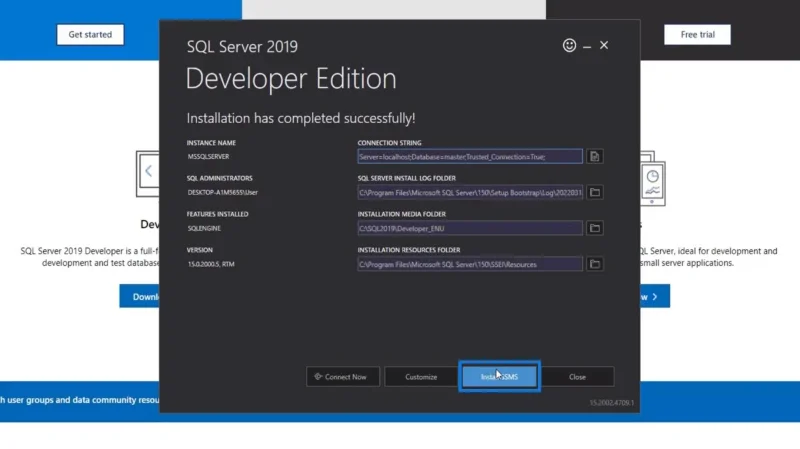Click the SQL administrator value DESKTOP-A1M5655\User
Image resolution: width=800 pixels, height=449 pixels.
(x=222, y=192)
